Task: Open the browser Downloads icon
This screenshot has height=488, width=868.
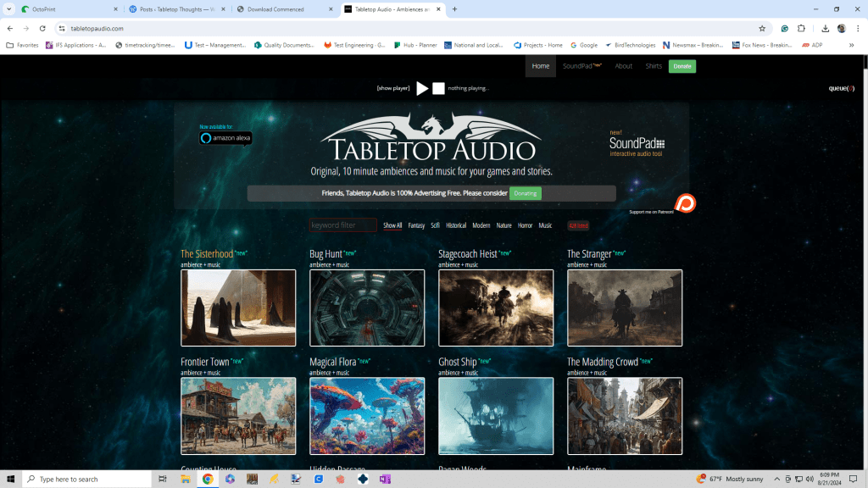Action: [825, 28]
